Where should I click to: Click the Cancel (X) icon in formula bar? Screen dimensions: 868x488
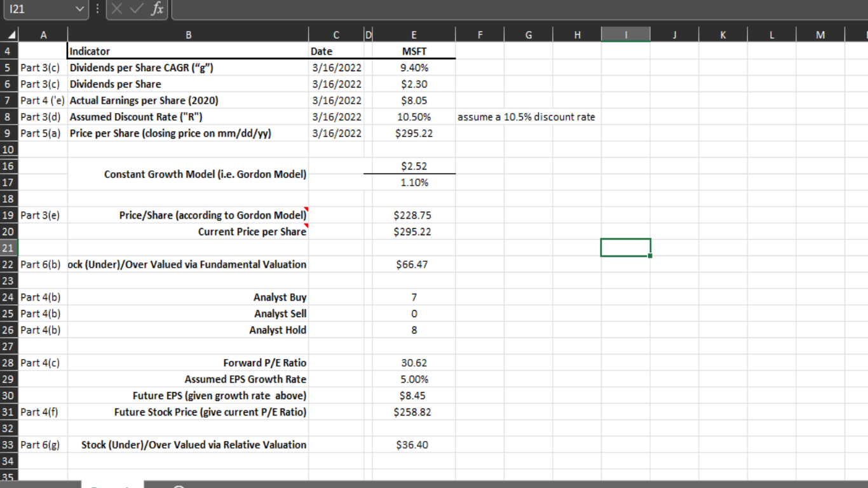click(x=118, y=10)
